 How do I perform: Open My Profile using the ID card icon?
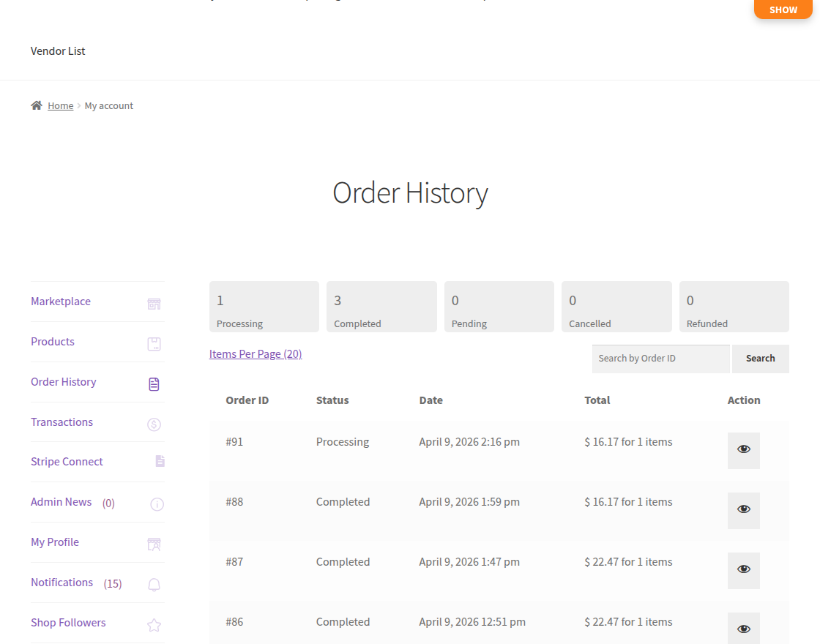[x=154, y=544]
